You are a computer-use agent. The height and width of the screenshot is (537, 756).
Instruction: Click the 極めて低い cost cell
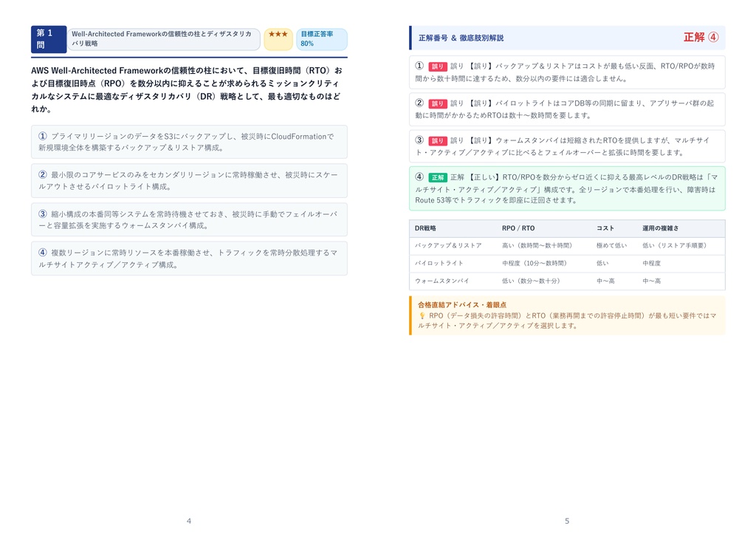[x=611, y=245]
